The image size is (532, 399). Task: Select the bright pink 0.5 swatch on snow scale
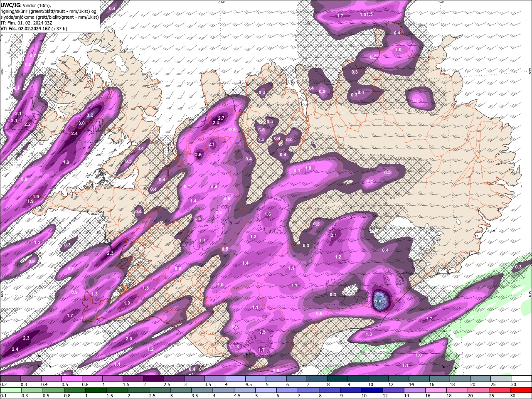click(72, 379)
